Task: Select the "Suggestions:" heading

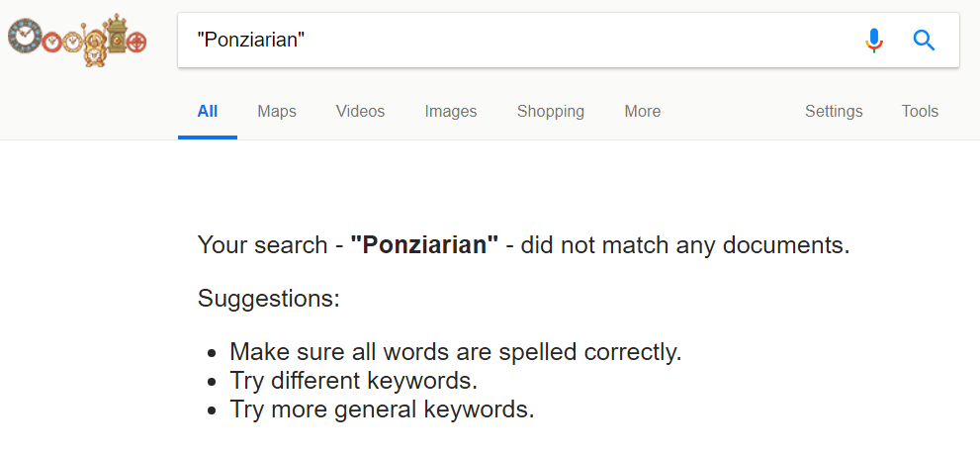Action: 269,299
